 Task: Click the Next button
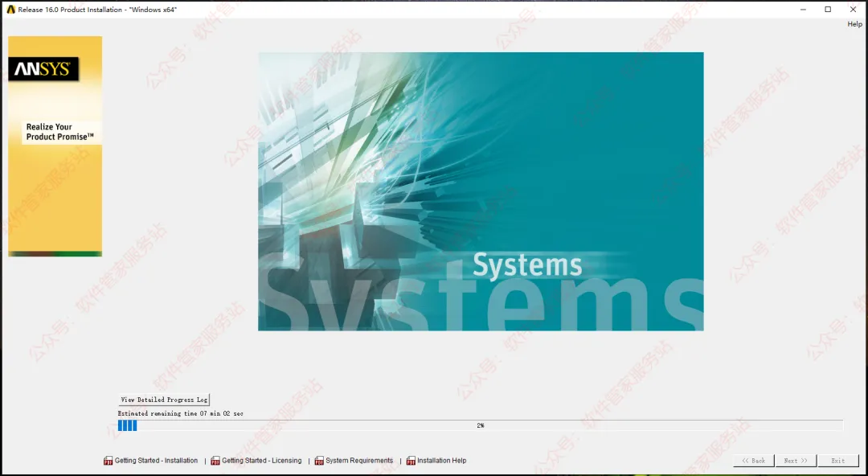point(796,461)
